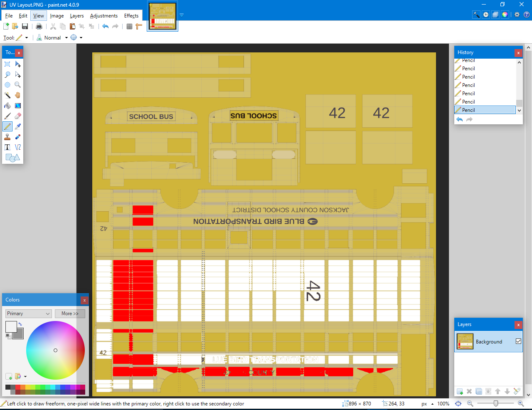Open the Tool chooser dropdown arrow
Screen dimensions: 532x410
27,37
